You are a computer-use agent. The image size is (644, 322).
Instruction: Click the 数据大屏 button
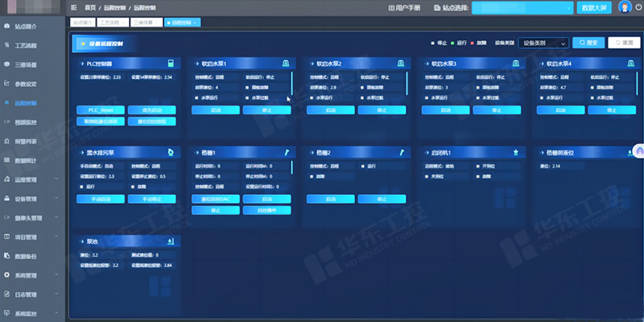point(595,7)
